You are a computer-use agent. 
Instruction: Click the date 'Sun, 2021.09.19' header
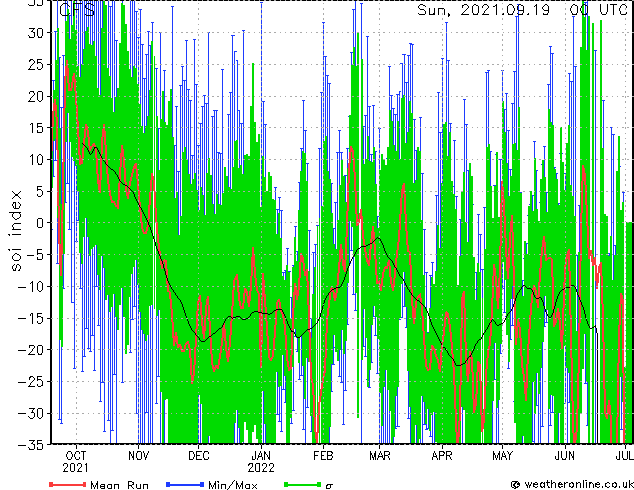pyautogui.click(x=484, y=10)
